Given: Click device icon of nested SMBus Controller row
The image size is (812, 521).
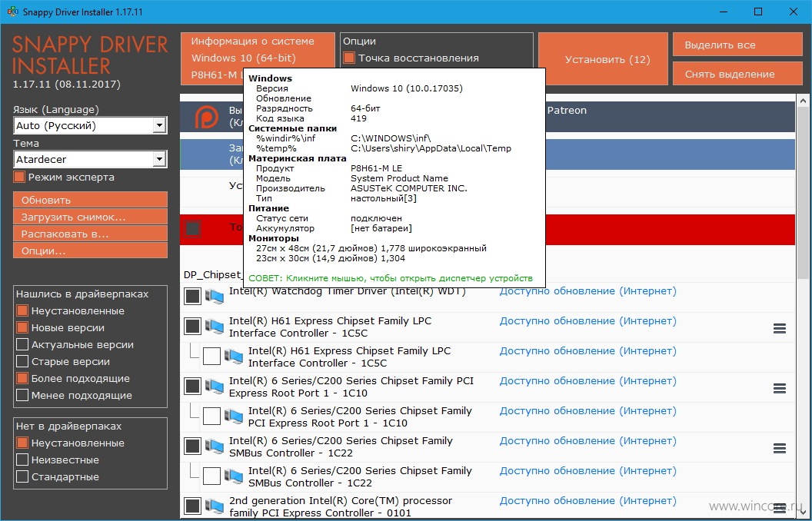Looking at the screenshot, I should tap(234, 476).
